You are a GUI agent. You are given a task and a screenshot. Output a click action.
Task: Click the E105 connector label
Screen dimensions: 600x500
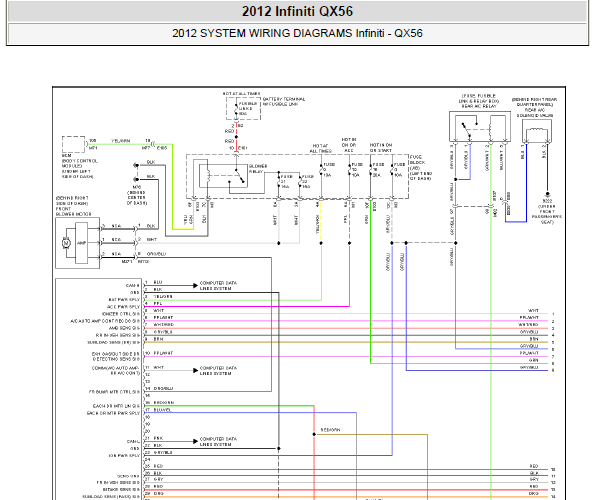tap(162, 148)
